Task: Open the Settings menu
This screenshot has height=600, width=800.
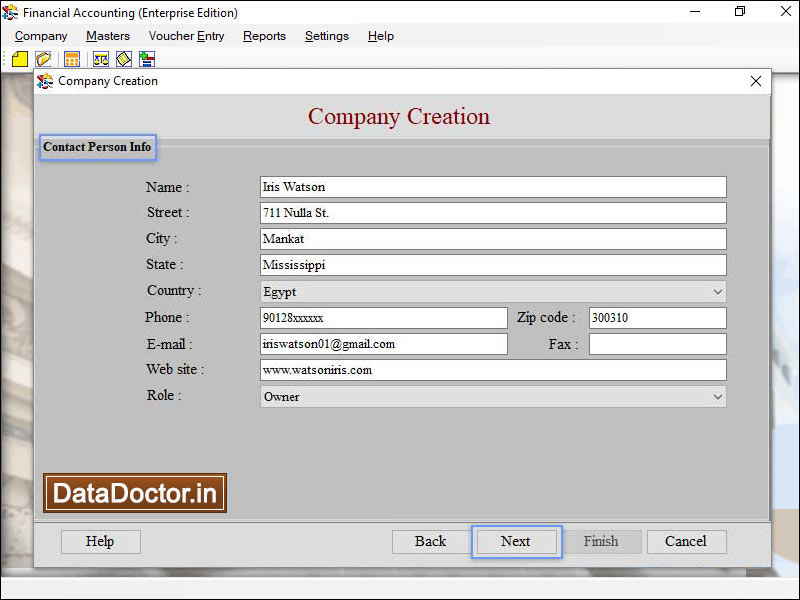Action: (326, 36)
